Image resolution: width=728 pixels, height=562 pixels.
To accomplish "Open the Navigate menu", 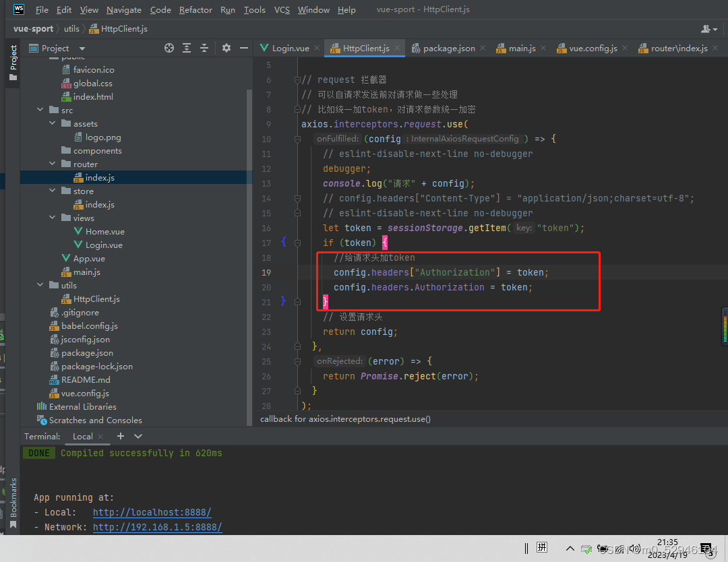I will tap(124, 9).
